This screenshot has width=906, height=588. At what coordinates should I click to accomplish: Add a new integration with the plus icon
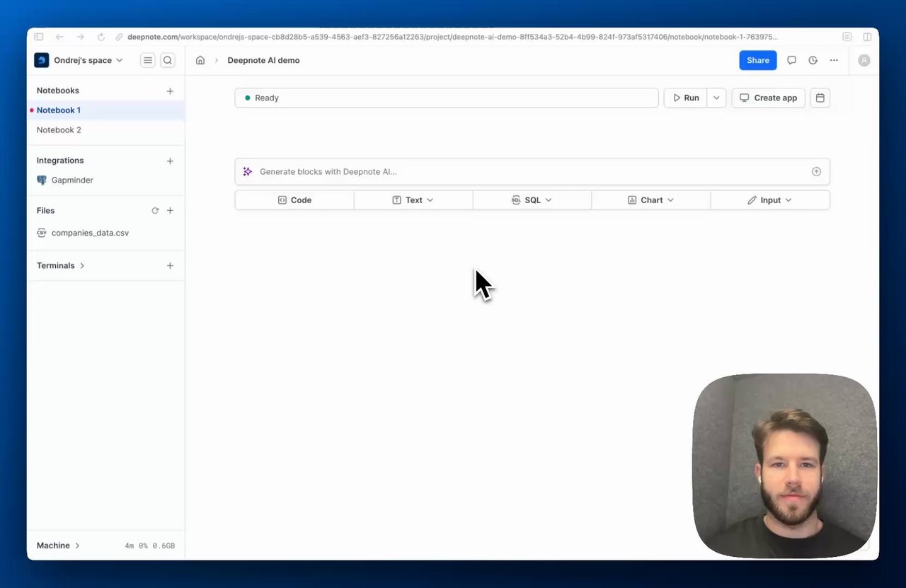[170, 161]
